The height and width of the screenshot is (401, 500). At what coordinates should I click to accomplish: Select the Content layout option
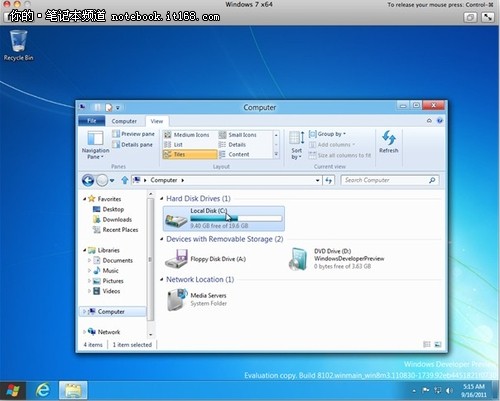pyautogui.click(x=234, y=154)
